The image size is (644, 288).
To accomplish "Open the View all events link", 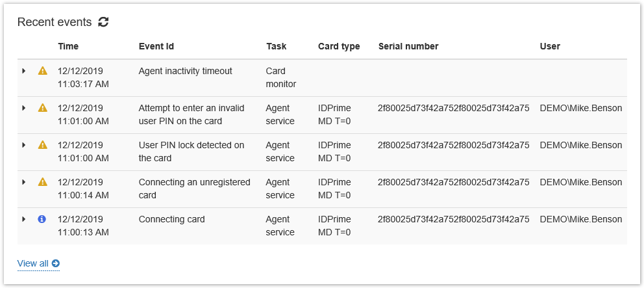I will tap(33, 263).
